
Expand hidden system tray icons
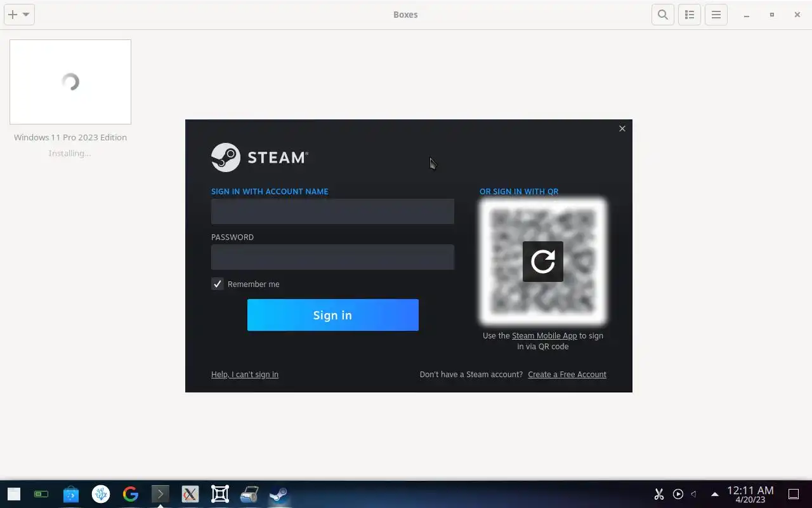pos(715,494)
